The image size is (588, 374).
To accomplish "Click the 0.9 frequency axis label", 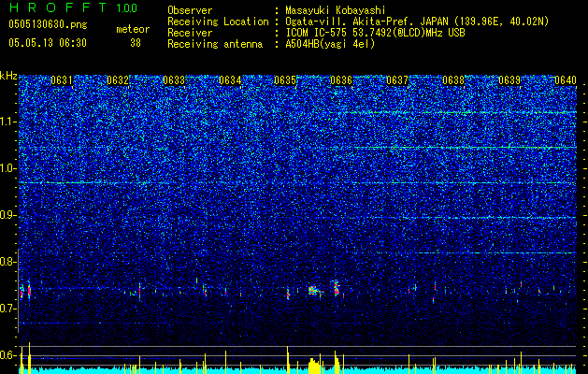I will point(7,215).
